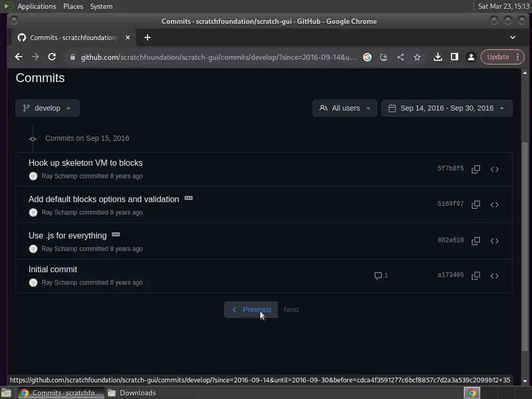Switch to Downloads window in taskbar
The image size is (532, 399).
[131, 393]
